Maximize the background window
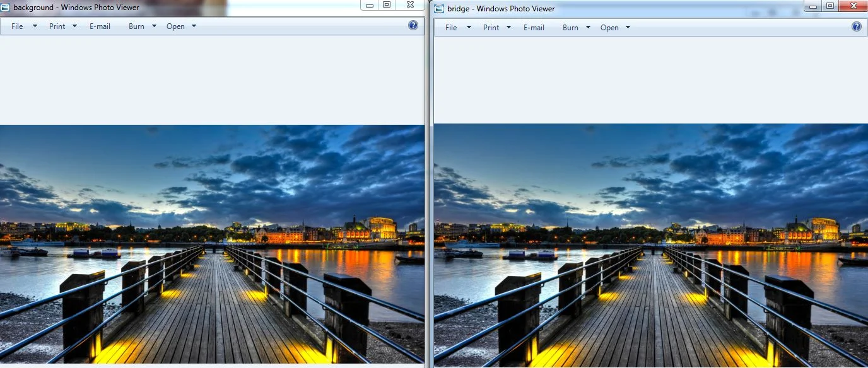The width and height of the screenshot is (868, 368). (x=387, y=5)
